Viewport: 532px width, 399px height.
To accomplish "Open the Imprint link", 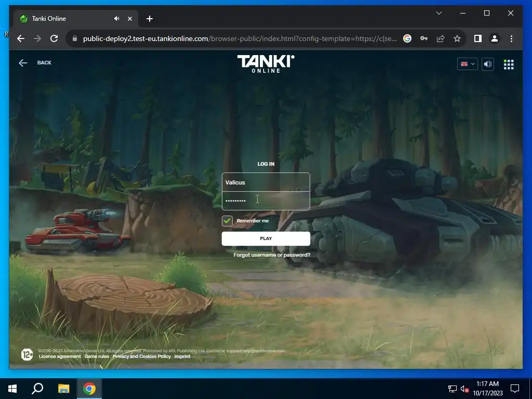I will tap(182, 356).
